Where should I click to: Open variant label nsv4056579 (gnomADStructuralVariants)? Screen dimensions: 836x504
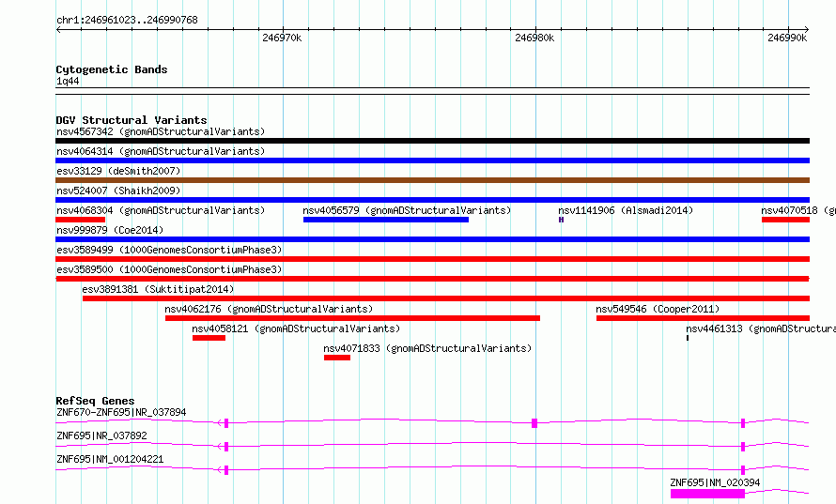(x=407, y=210)
